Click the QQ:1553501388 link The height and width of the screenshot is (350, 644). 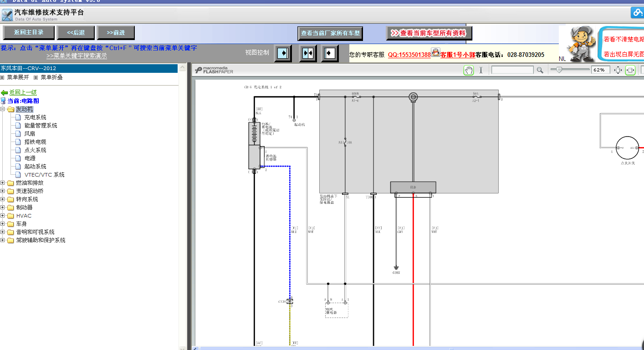[409, 55]
